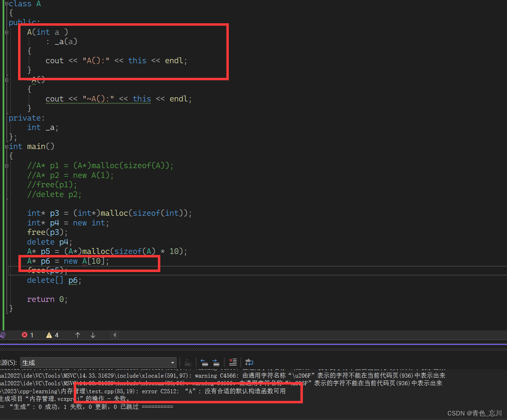Viewport: 507px width, 420px height.
Task: Click the error C2512 line in output
Action: coord(143,391)
